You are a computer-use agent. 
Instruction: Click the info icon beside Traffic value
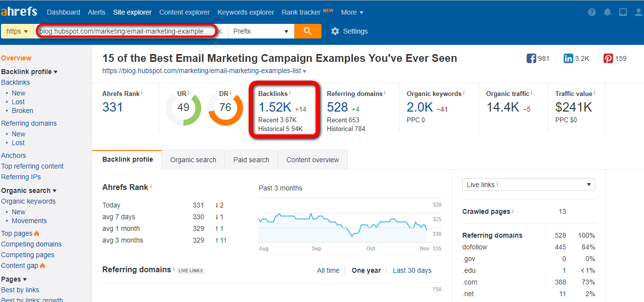point(594,93)
